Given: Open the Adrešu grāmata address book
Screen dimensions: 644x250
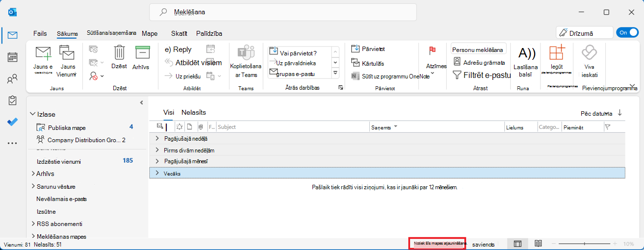Looking at the screenshot, I should point(479,62).
